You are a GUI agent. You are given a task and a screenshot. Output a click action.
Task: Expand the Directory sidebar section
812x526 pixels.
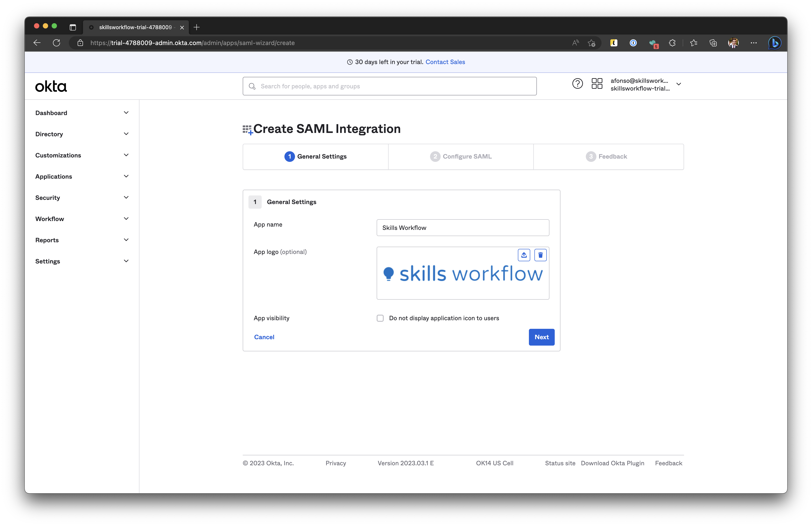pos(82,134)
